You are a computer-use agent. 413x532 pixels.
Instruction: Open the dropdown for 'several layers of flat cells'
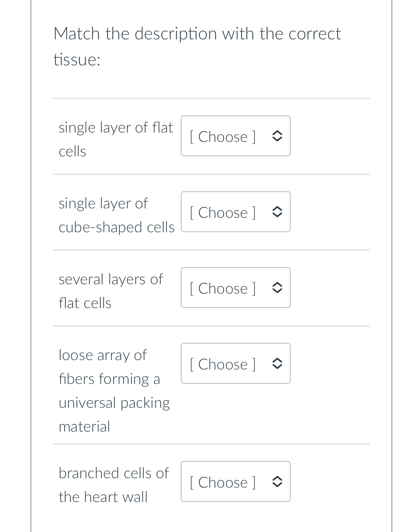(x=235, y=288)
